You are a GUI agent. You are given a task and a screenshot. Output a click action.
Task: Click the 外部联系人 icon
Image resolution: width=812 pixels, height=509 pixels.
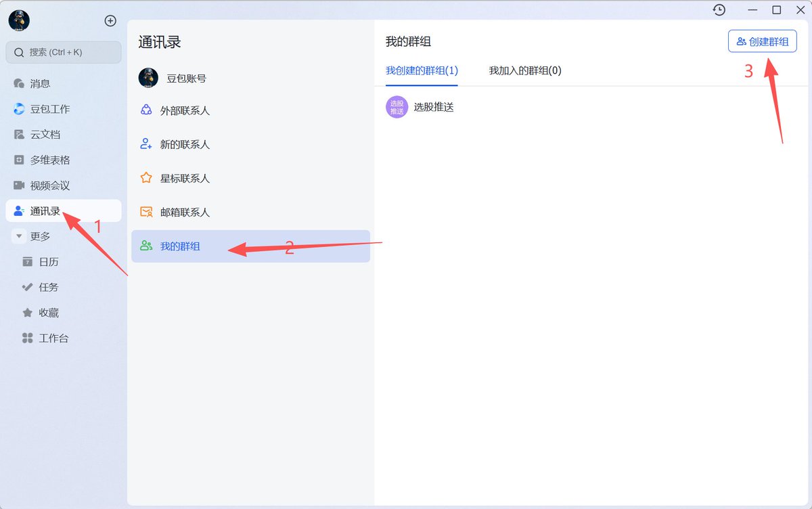(146, 110)
